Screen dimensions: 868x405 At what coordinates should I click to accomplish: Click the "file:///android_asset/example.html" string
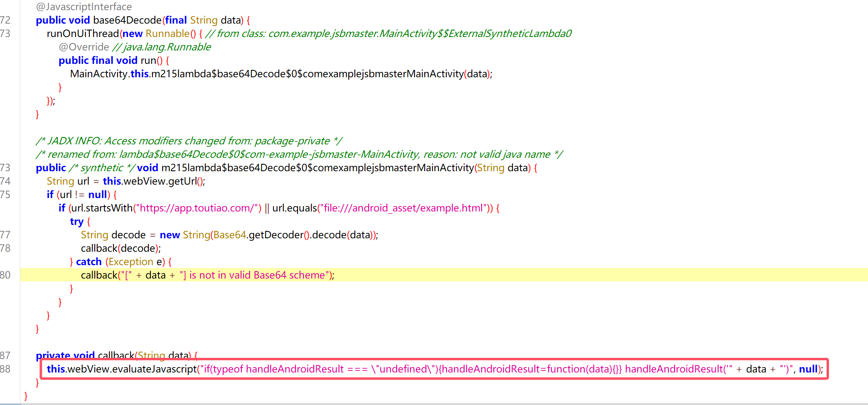[x=403, y=208]
